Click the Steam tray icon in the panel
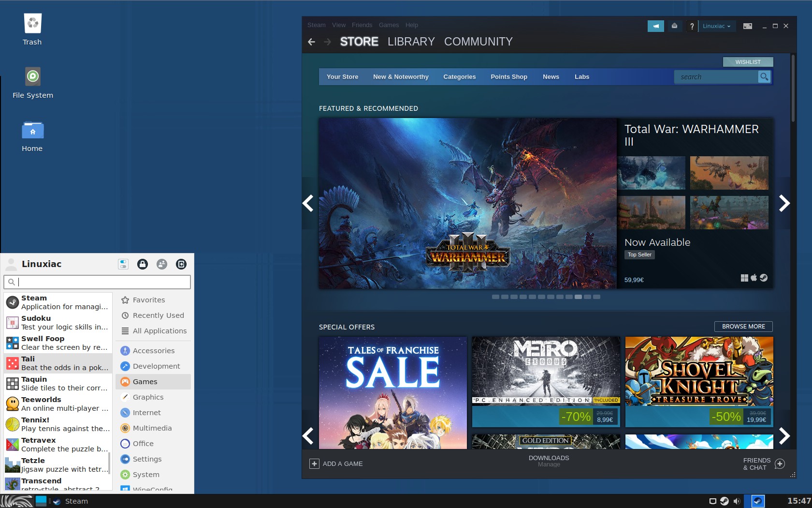812x508 pixels. click(724, 501)
